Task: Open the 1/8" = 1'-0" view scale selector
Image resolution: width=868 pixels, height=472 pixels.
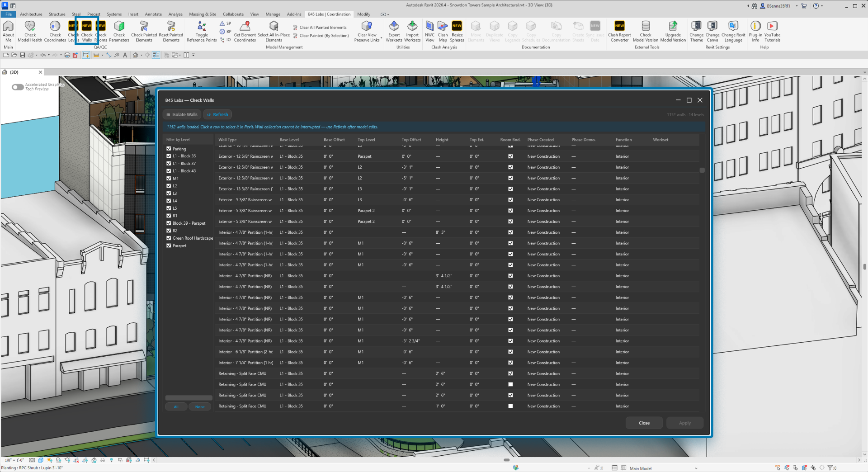Action: [x=14, y=460]
